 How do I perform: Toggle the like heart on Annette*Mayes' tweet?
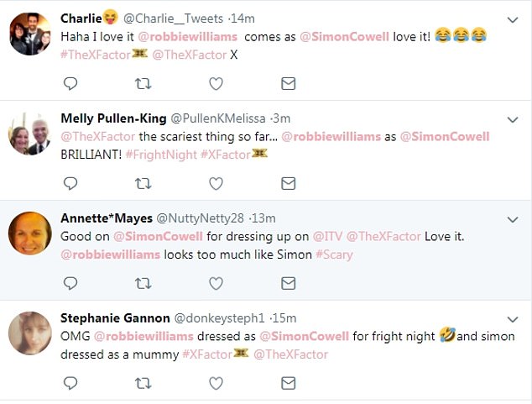[x=216, y=282]
